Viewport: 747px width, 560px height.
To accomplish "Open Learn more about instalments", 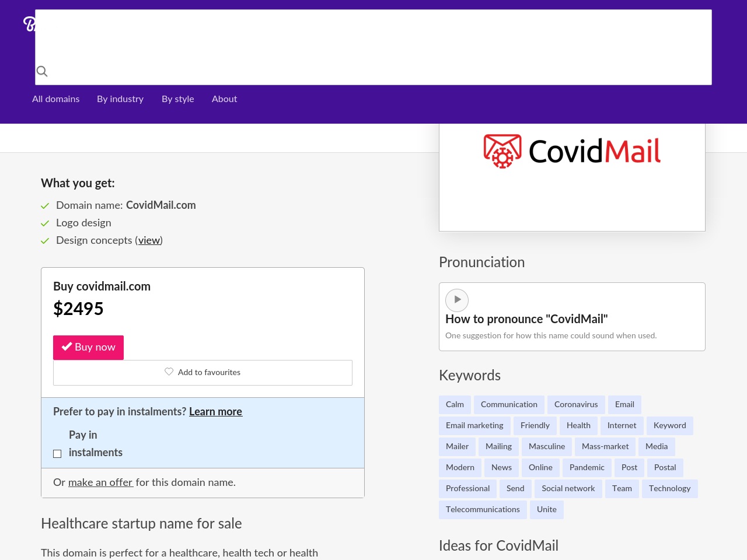I will (x=215, y=412).
